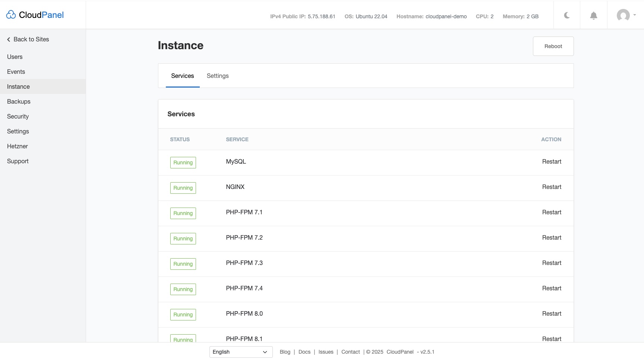Navigate to Security in sidebar
Image resolution: width=644 pixels, height=360 pixels.
point(18,117)
